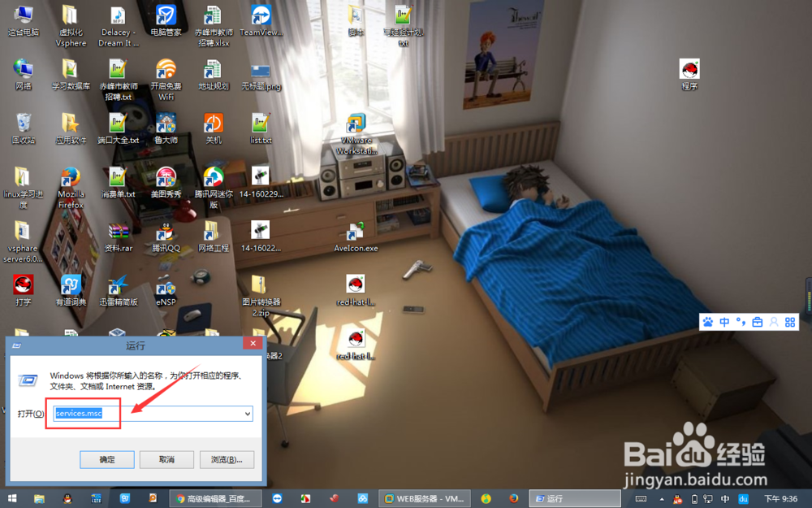Click the Firefox icon in the taskbar
The width and height of the screenshot is (812, 508).
(513, 499)
